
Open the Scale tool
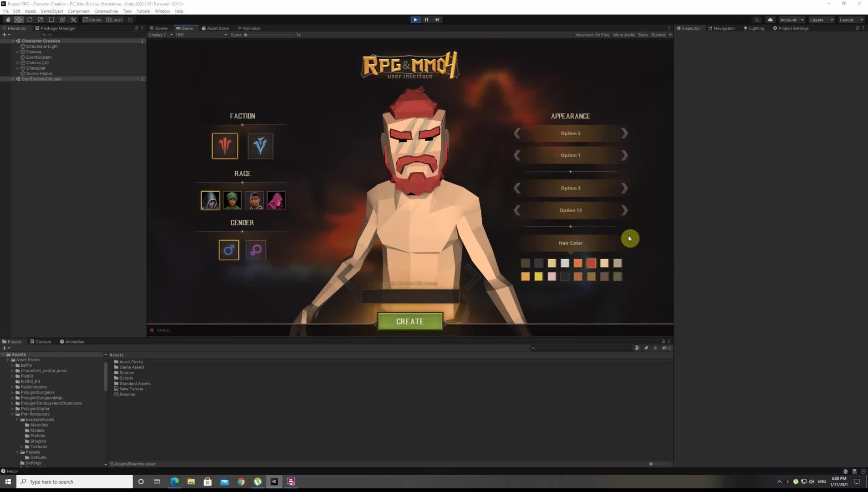click(x=41, y=20)
